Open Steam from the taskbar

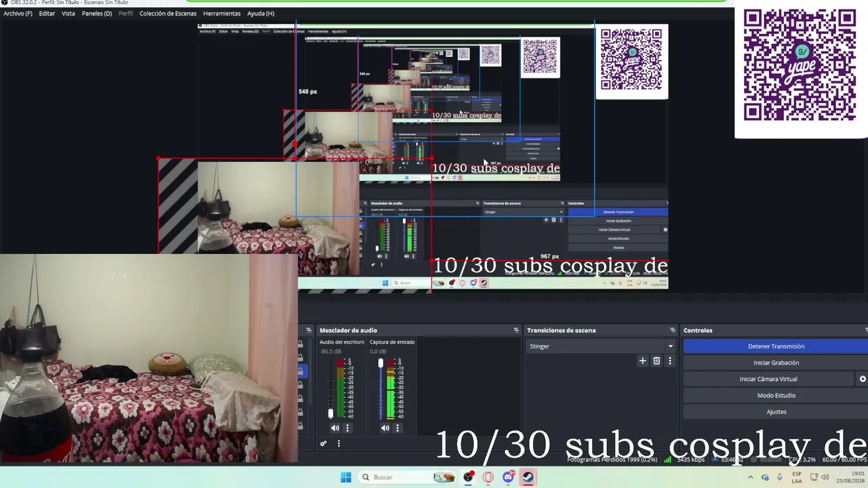528,477
